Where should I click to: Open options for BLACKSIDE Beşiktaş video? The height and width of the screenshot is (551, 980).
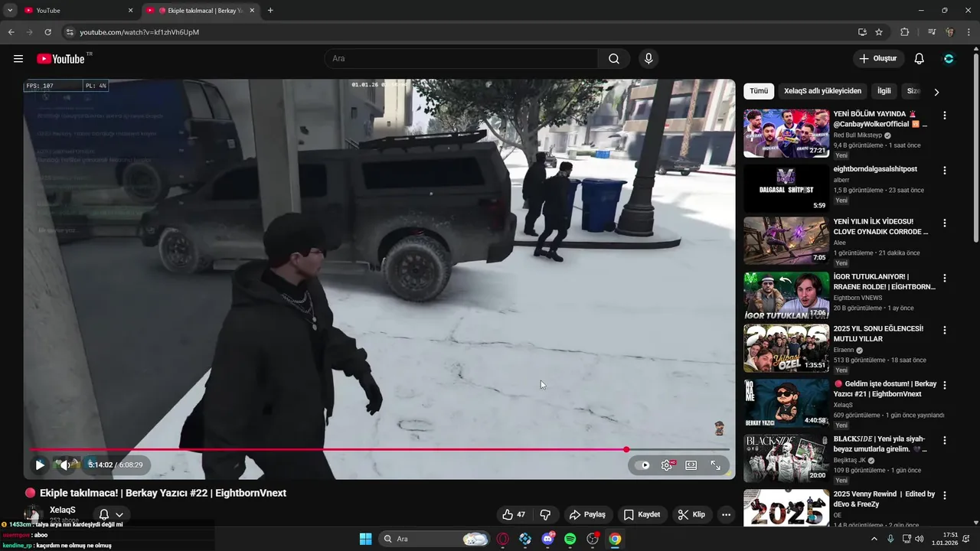[x=944, y=441]
